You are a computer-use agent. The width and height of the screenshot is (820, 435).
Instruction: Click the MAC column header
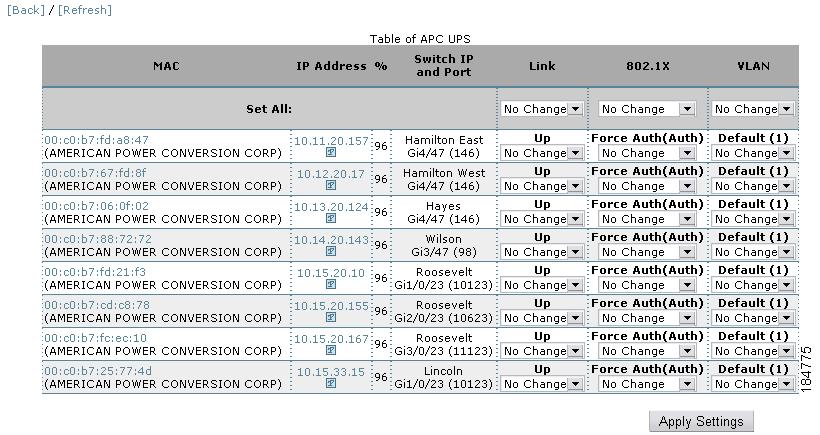coord(166,66)
